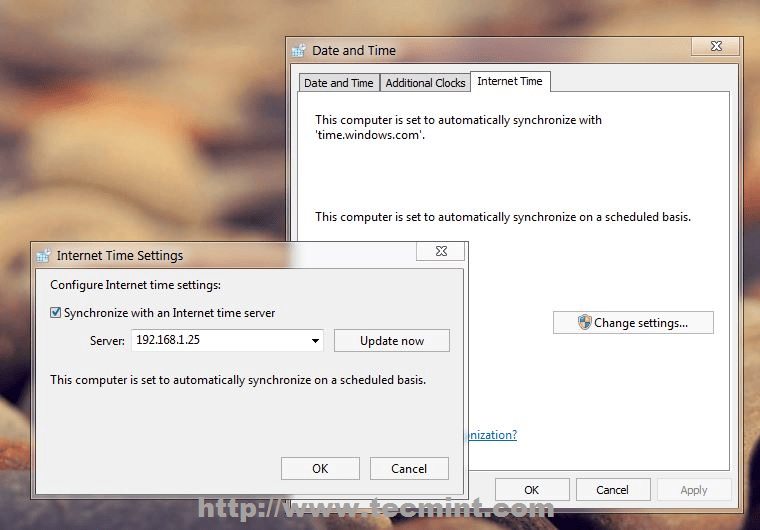Cancel the Internet Time Settings dialog
Image resolution: width=760 pixels, height=530 pixels.
[x=409, y=468]
